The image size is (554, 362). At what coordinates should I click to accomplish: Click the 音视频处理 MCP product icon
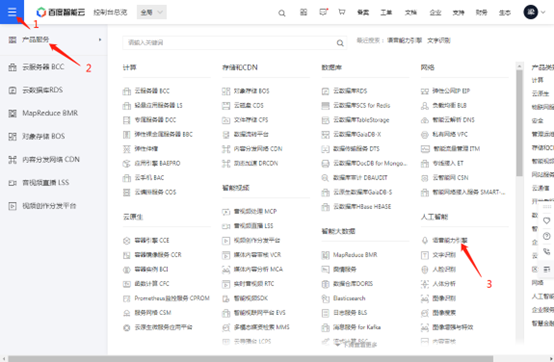click(226, 212)
